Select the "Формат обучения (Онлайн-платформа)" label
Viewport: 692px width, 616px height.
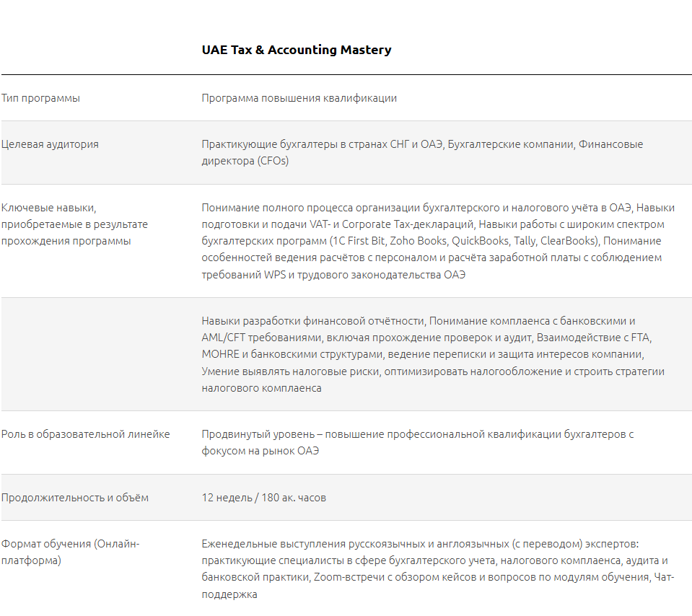coord(70,552)
